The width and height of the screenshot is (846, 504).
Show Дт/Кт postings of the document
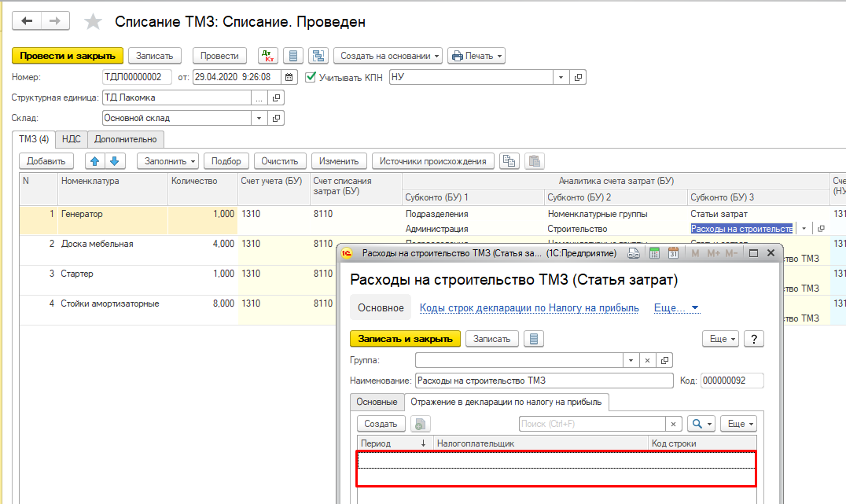coord(267,56)
